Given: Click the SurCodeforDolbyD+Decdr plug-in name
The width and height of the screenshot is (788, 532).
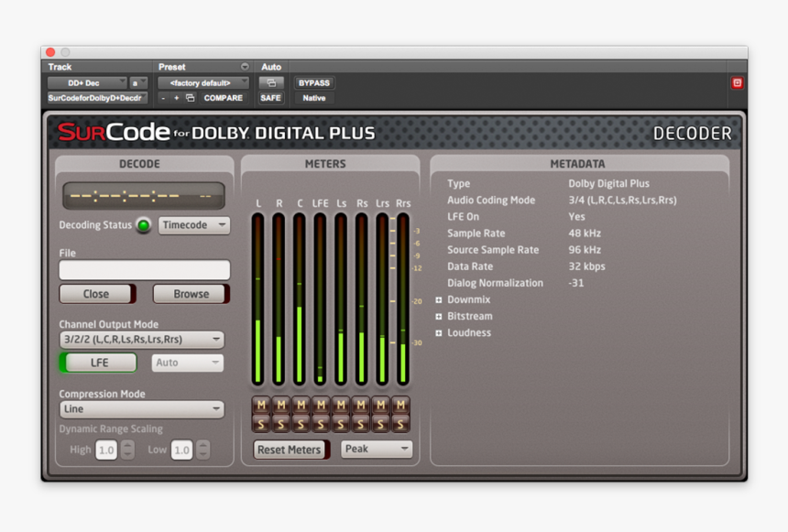Looking at the screenshot, I should [x=97, y=98].
